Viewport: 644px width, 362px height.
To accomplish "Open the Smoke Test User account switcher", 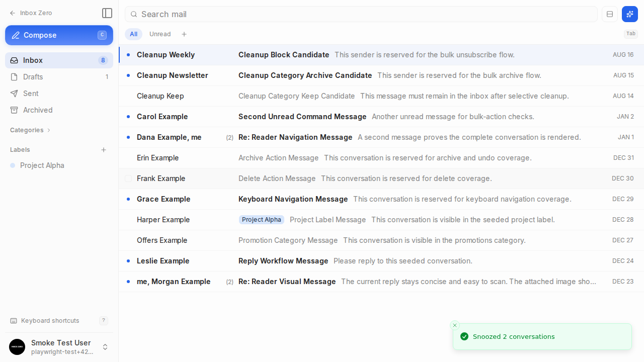I will click(59, 347).
